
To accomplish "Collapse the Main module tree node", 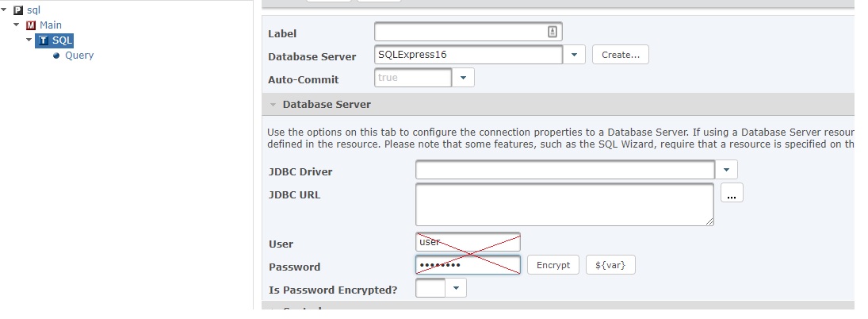I will click(x=17, y=25).
